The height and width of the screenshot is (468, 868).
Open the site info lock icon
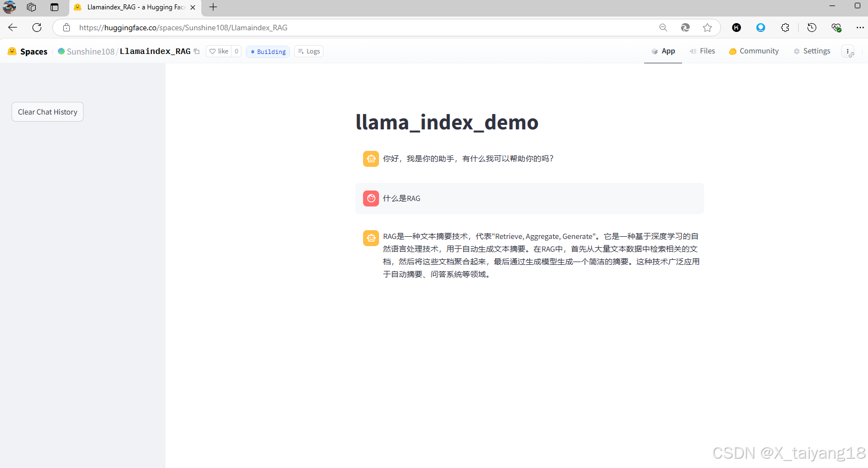click(x=67, y=28)
